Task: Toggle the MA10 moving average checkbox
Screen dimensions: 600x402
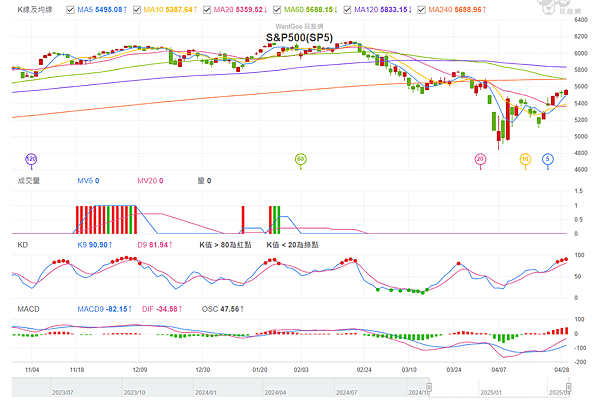Action: tap(137, 10)
